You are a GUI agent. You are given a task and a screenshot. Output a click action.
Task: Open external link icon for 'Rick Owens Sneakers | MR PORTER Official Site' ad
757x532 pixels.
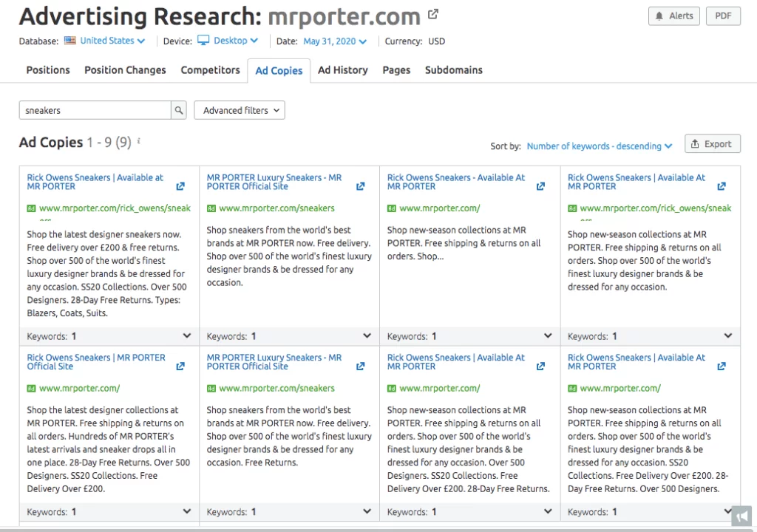pyautogui.click(x=180, y=366)
